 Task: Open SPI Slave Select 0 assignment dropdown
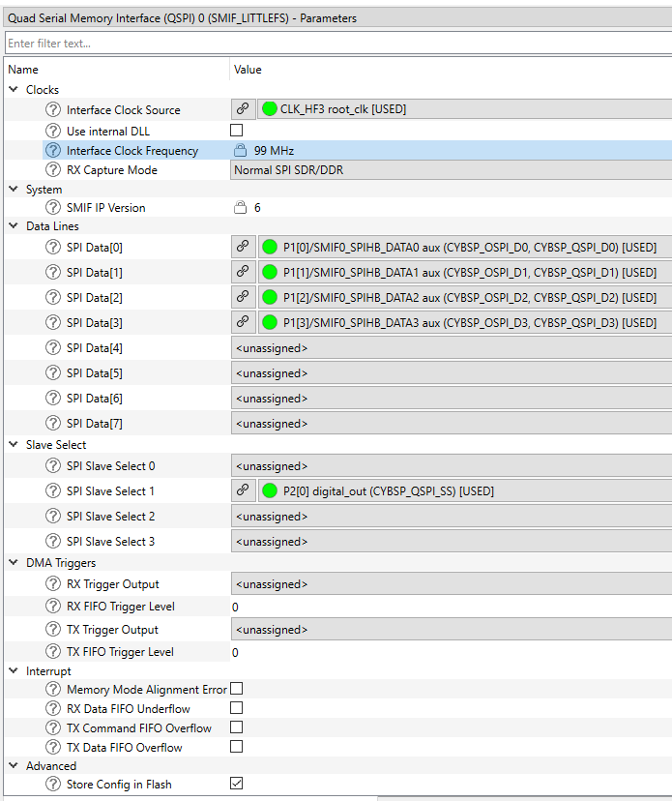point(451,466)
